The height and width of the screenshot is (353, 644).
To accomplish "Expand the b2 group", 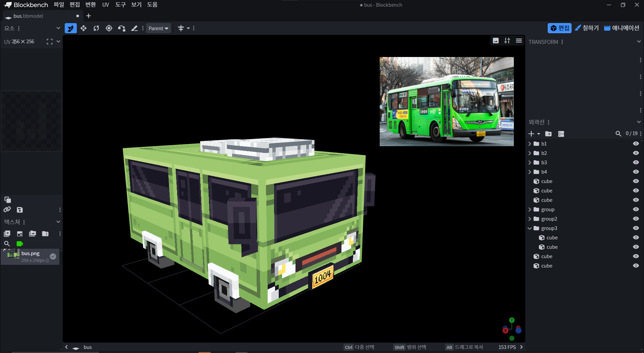I will click(x=530, y=153).
